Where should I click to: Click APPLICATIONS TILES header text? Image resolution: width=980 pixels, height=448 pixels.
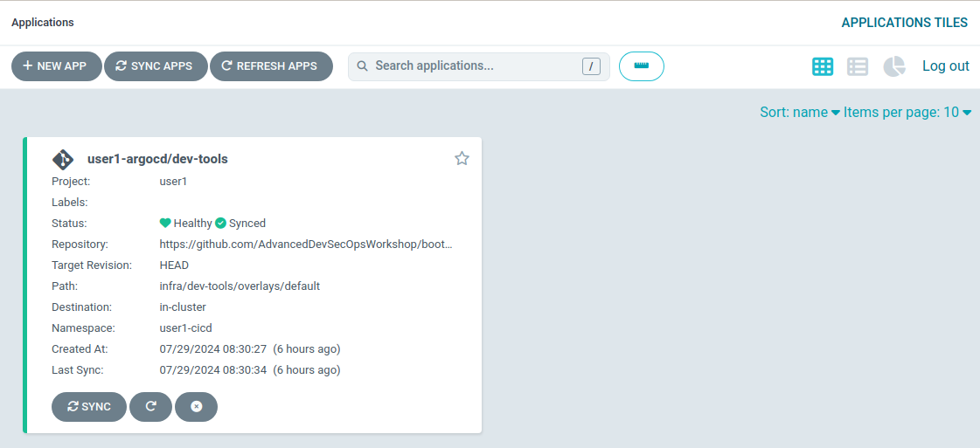(x=904, y=23)
